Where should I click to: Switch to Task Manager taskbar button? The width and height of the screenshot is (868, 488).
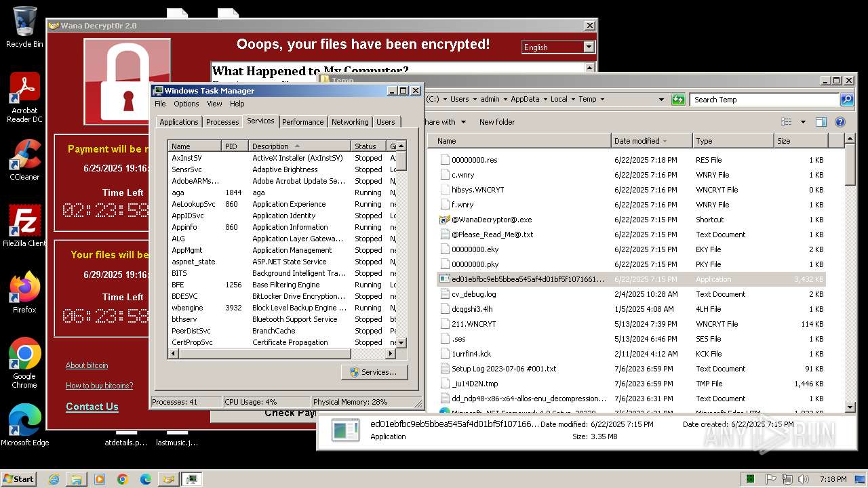coord(192,479)
